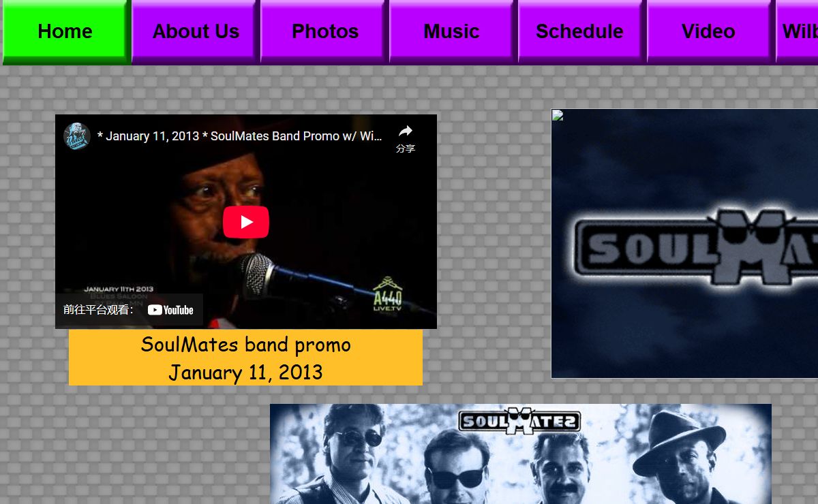Screen dimensions: 818x504
Task: Switch to the Video tab
Action: (x=708, y=31)
